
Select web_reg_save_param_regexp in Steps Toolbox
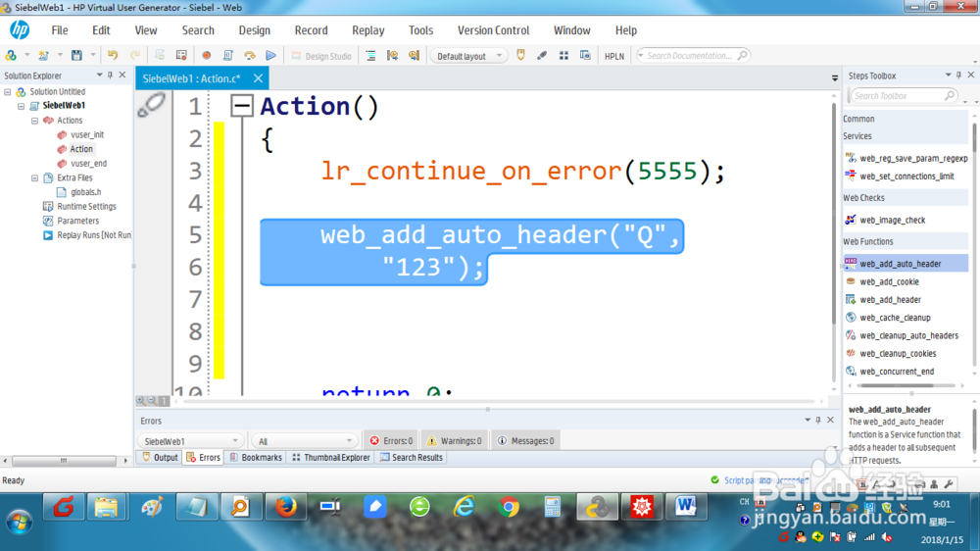point(913,158)
